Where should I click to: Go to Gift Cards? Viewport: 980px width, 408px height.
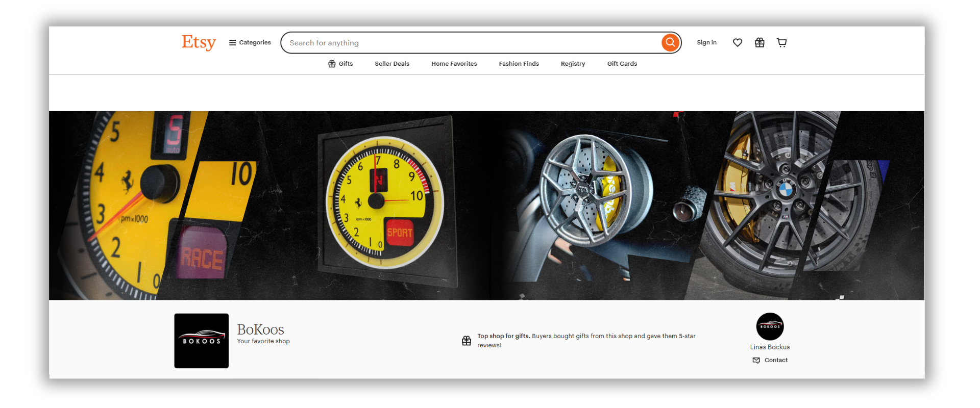(622, 64)
